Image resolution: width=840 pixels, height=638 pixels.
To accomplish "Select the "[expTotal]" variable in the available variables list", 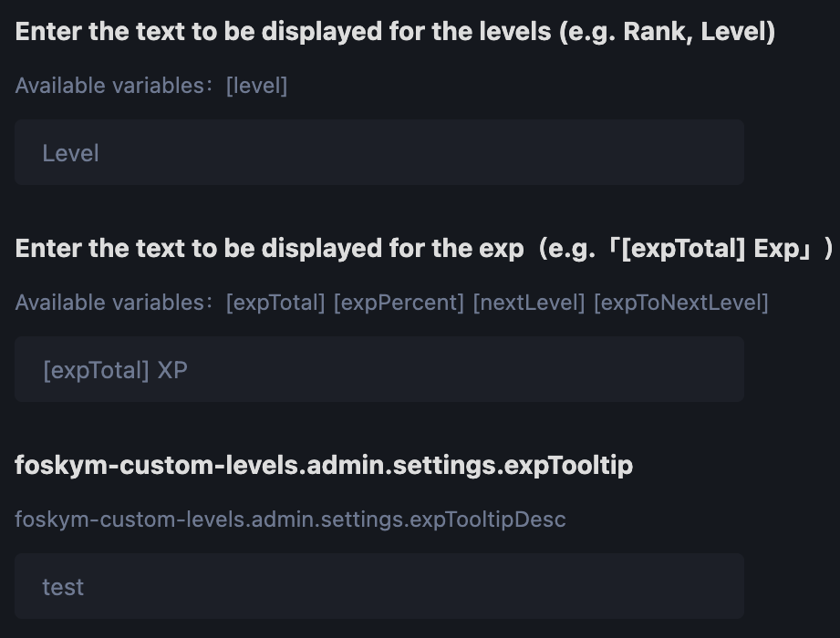I will pos(275,303).
